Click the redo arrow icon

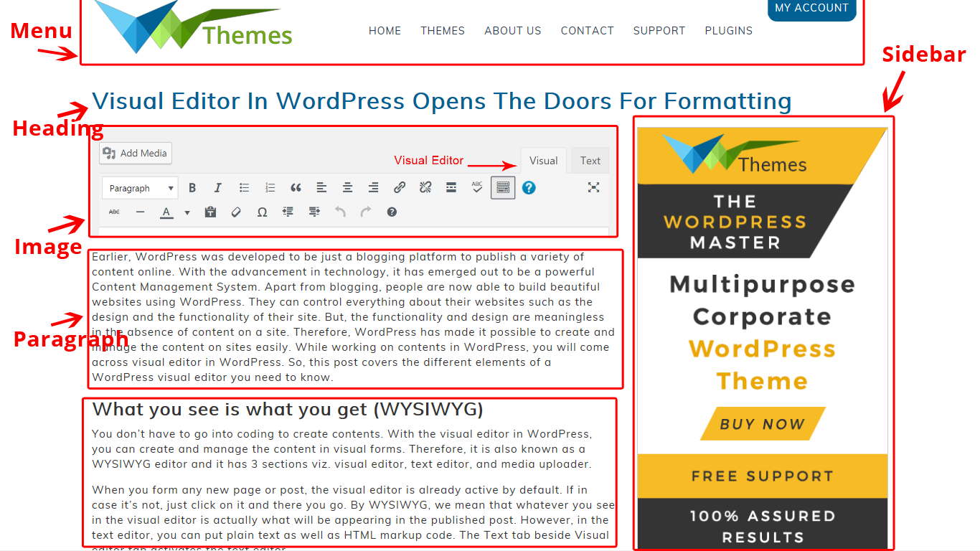(x=366, y=212)
